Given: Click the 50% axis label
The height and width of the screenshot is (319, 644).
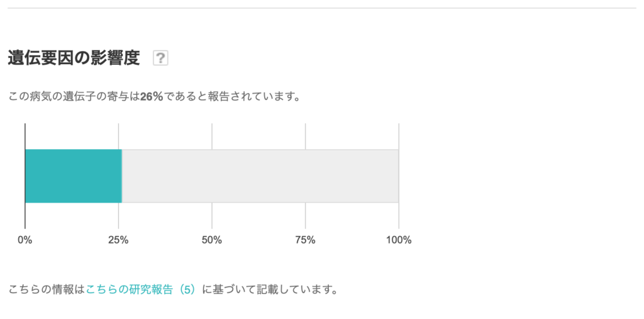Looking at the screenshot, I should pyautogui.click(x=212, y=240).
